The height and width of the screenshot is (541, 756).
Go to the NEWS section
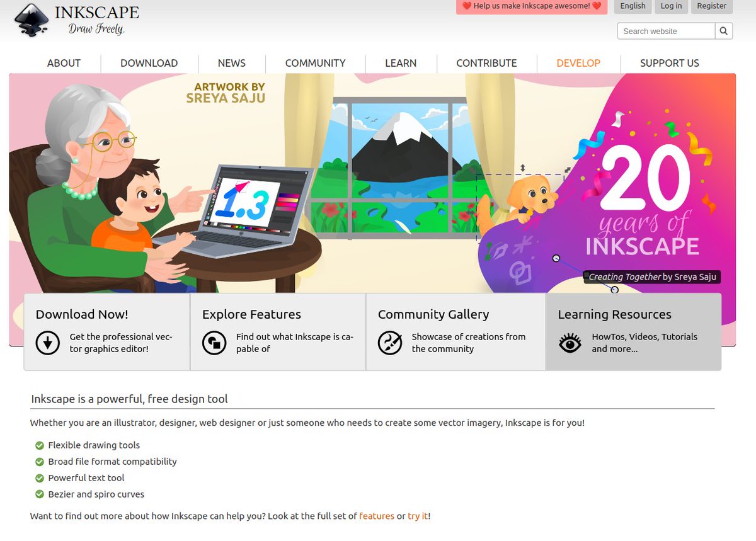[x=232, y=63]
